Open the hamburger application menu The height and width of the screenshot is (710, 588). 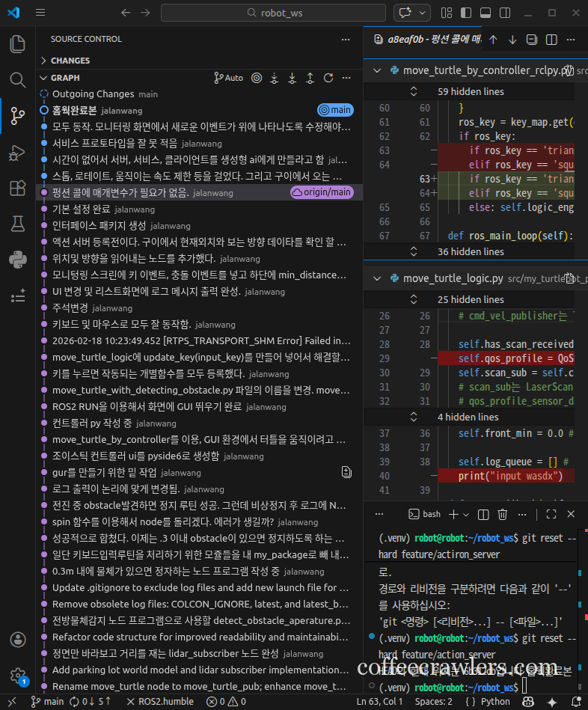pos(40,13)
